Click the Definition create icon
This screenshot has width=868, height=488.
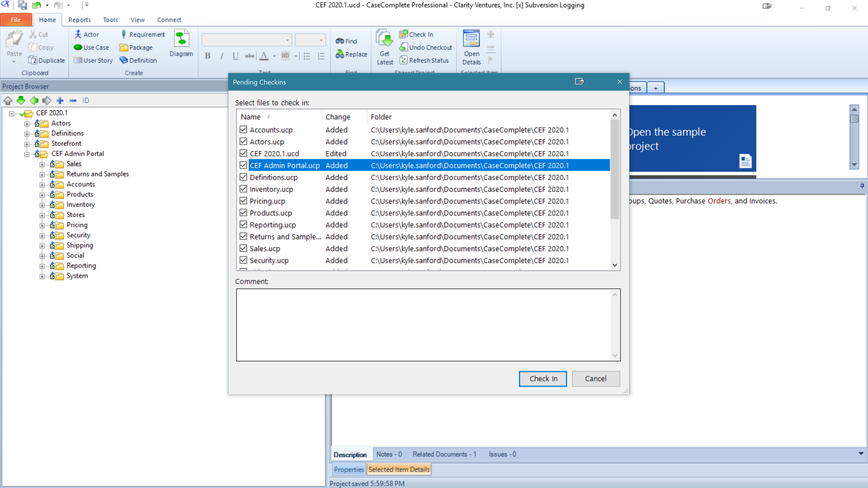[124, 60]
